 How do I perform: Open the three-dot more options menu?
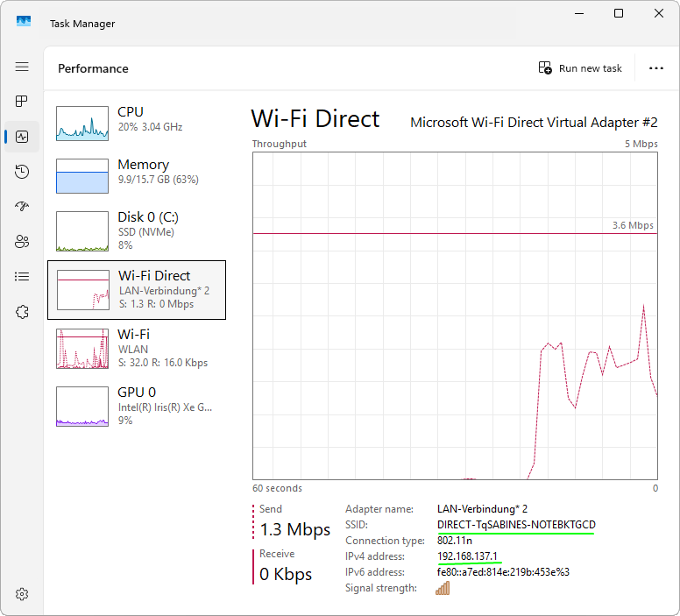[x=655, y=68]
